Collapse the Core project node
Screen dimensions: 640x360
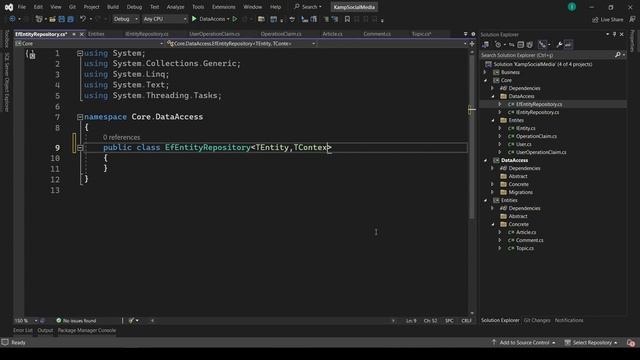(x=485, y=80)
